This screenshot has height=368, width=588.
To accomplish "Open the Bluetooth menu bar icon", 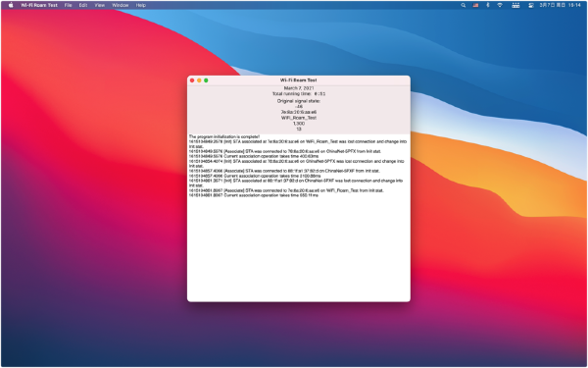I will 487,5.
